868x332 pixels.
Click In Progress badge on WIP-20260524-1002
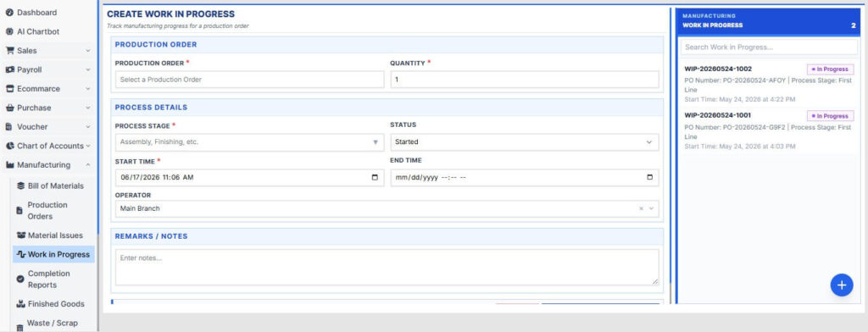(x=831, y=69)
